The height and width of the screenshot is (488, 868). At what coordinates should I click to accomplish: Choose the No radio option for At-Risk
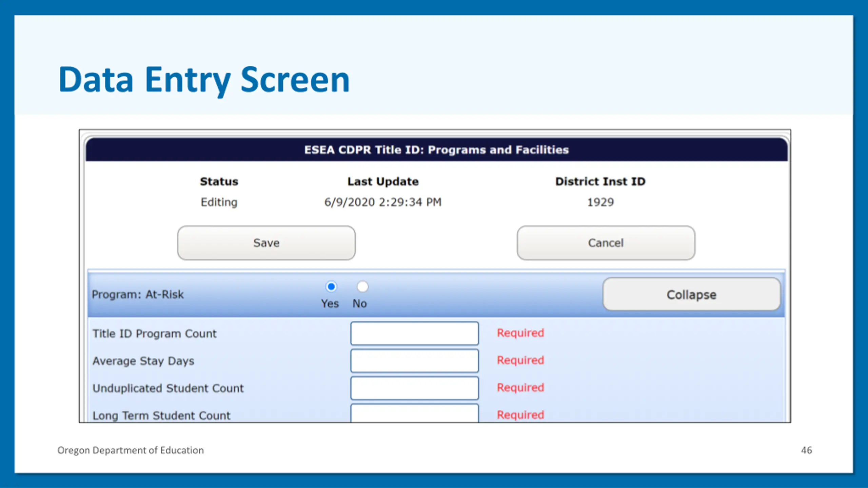coord(362,287)
